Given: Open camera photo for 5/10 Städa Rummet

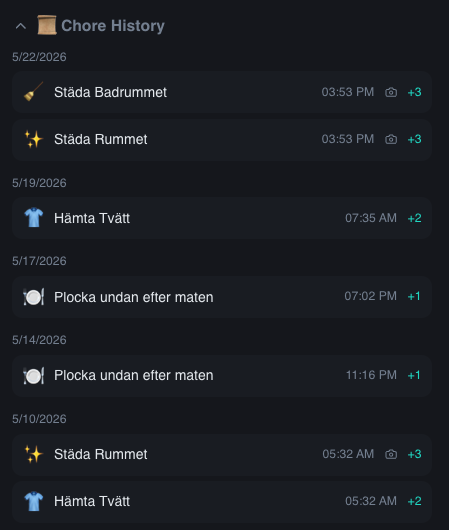Looking at the screenshot, I should [x=391, y=454].
